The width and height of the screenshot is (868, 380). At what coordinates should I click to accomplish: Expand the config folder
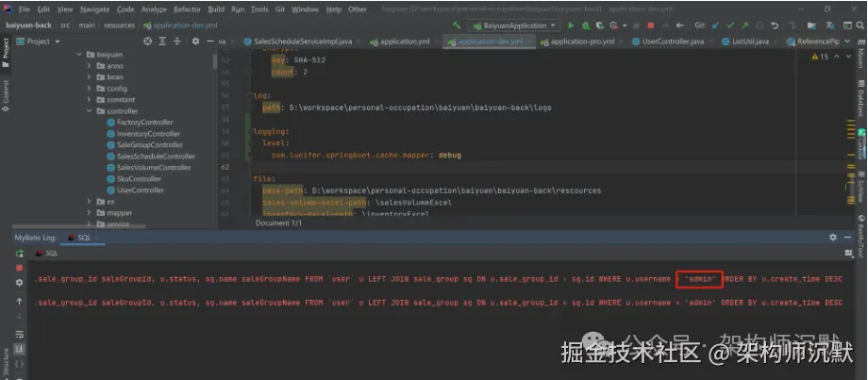coord(89,89)
